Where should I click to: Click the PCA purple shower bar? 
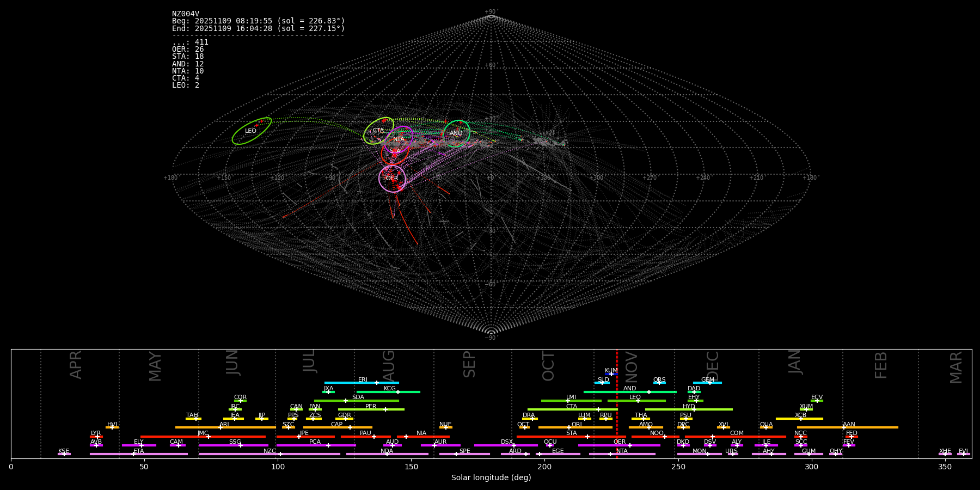click(x=316, y=445)
